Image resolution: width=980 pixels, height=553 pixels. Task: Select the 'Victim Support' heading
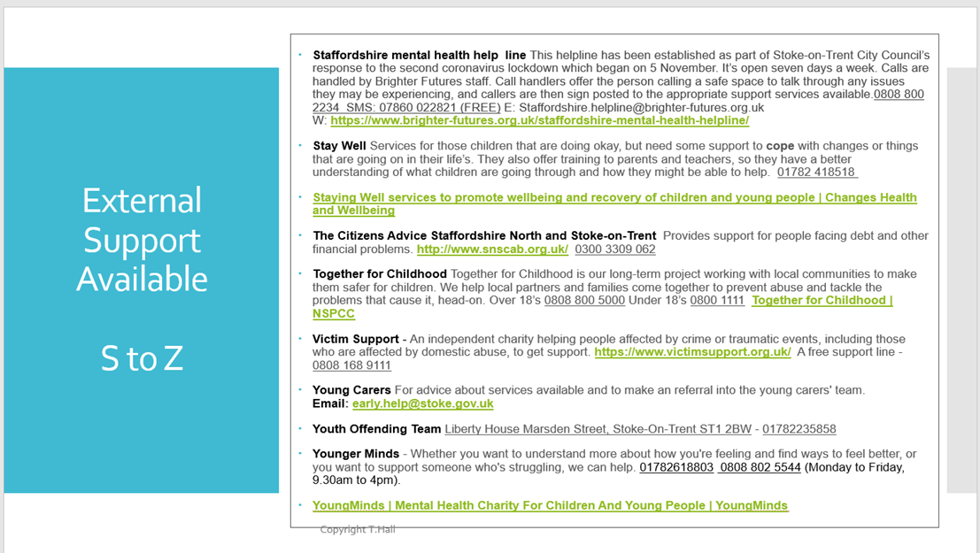(356, 339)
